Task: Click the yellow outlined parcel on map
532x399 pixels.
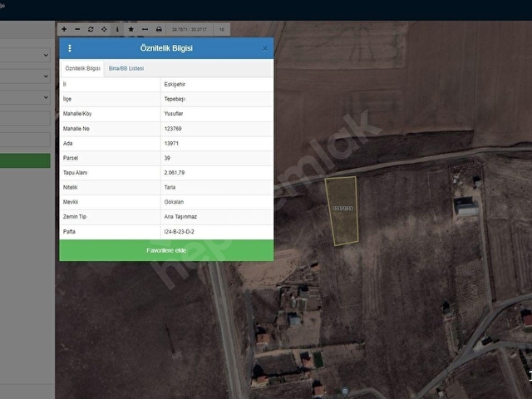Action: pos(342,210)
